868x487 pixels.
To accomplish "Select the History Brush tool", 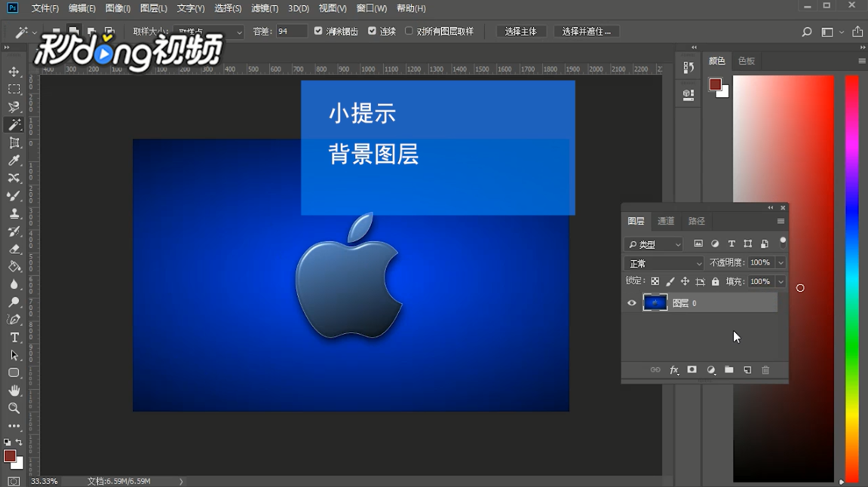I will (x=14, y=231).
